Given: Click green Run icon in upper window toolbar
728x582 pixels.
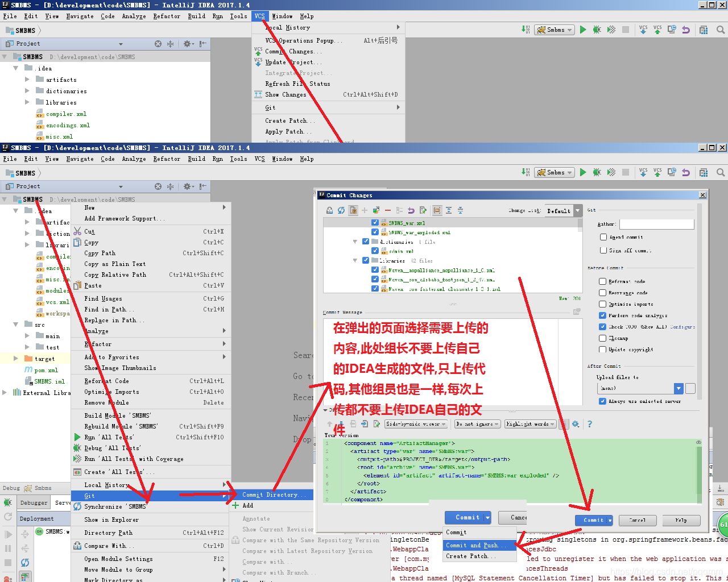Looking at the screenshot, I should (583, 30).
